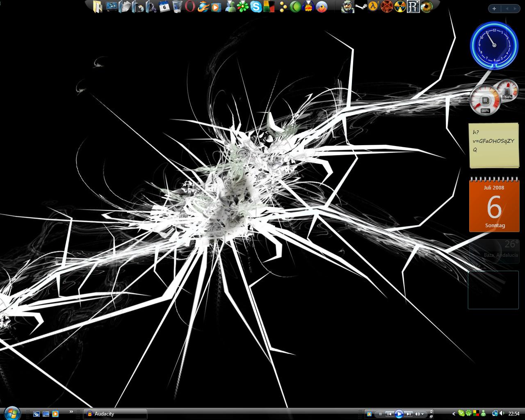Launch Skype from the top dock

256,7
